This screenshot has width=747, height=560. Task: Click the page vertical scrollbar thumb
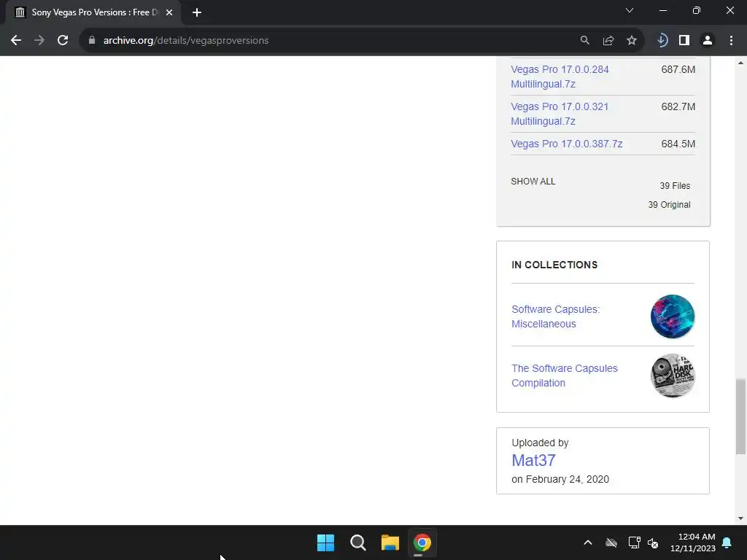click(740, 416)
